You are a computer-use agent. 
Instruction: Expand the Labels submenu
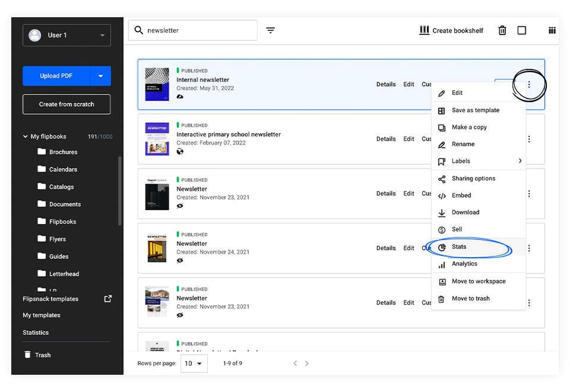pyautogui.click(x=479, y=161)
